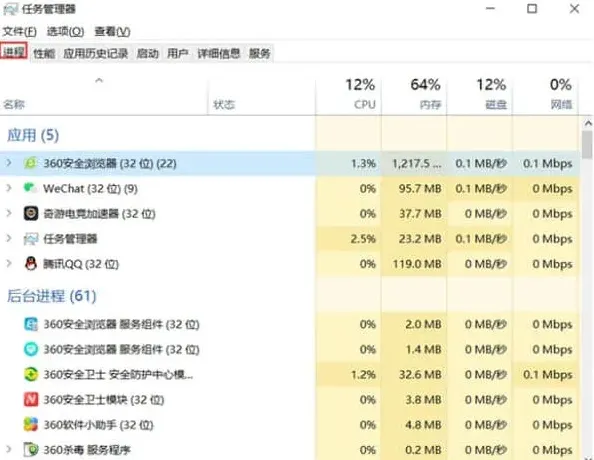Viewport: 594px width, 460px height.
Task: Click the 1.2% CPU value for 360安全卫士
Action: click(363, 374)
